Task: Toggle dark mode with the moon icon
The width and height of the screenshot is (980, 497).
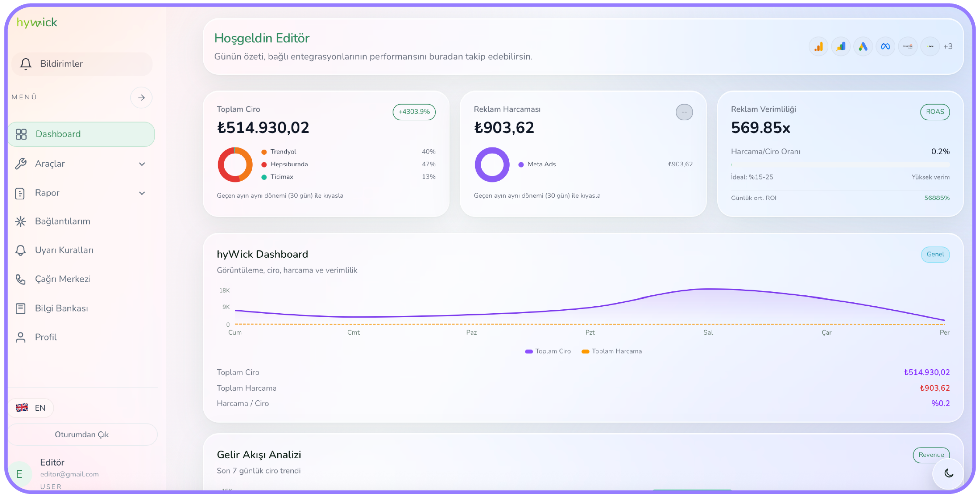Action: pyautogui.click(x=949, y=473)
